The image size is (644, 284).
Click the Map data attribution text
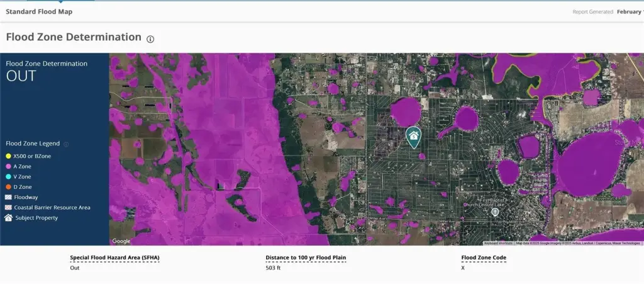(577, 243)
